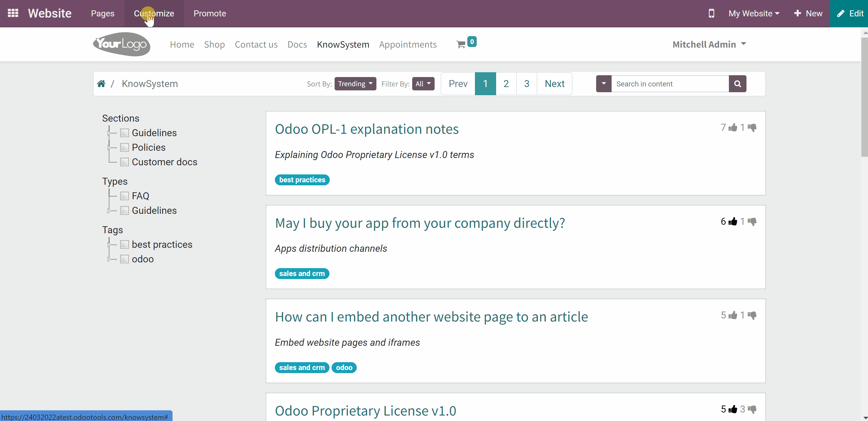
Task: Expand the Policies section tree node
Action: tap(109, 148)
